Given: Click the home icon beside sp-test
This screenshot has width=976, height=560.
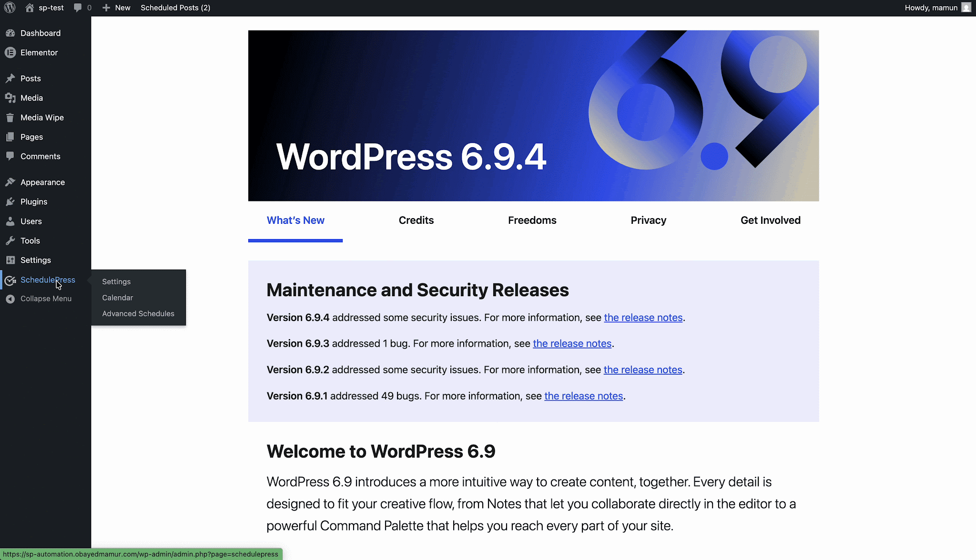Looking at the screenshot, I should click(30, 8).
